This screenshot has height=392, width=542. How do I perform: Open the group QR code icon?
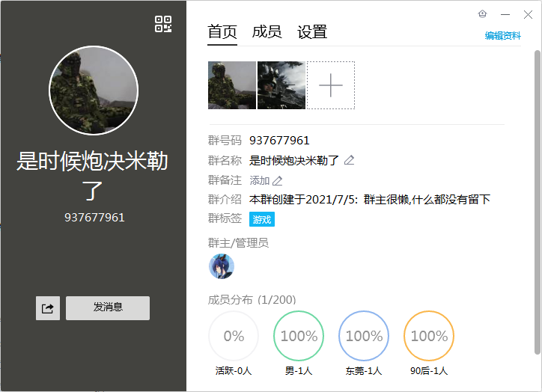(163, 24)
